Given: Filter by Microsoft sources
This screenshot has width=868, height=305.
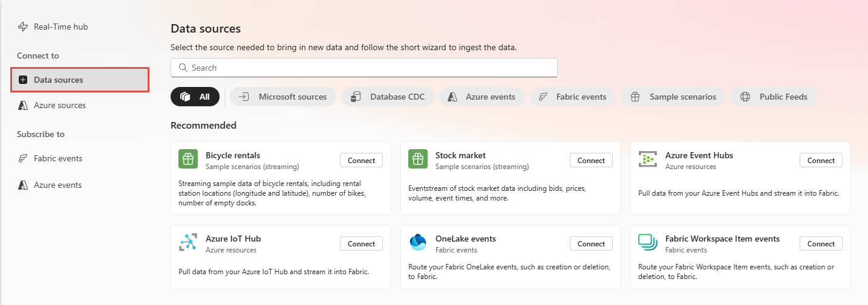Looking at the screenshot, I should coord(282,97).
